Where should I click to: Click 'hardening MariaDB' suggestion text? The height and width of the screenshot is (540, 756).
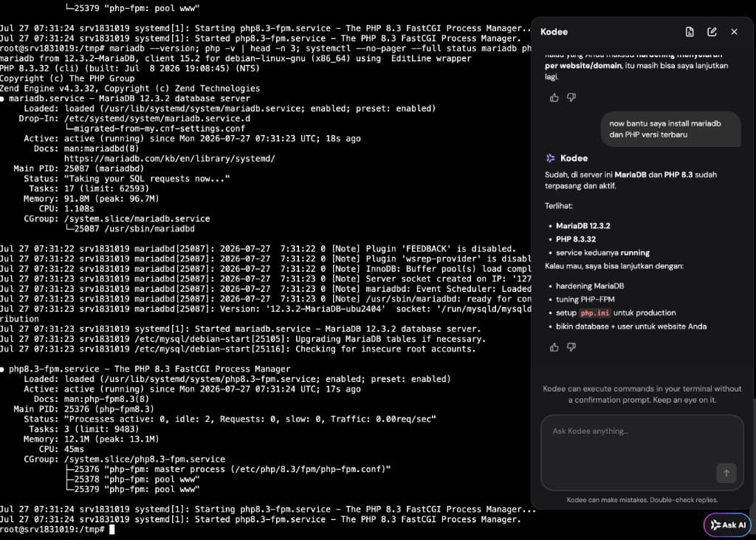point(590,286)
